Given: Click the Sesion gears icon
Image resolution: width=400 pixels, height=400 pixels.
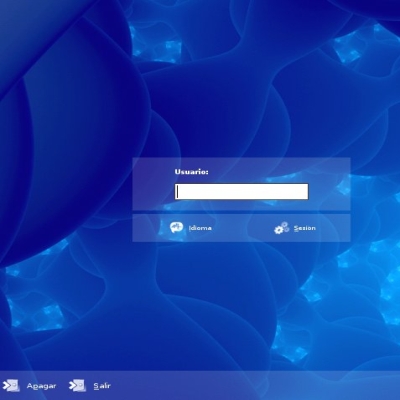Looking at the screenshot, I should 282,228.
